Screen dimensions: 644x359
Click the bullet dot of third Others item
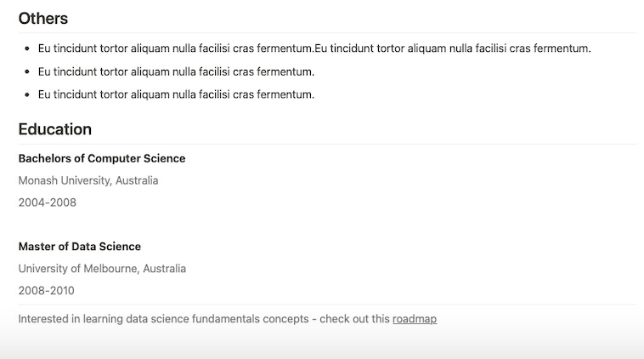(28, 95)
